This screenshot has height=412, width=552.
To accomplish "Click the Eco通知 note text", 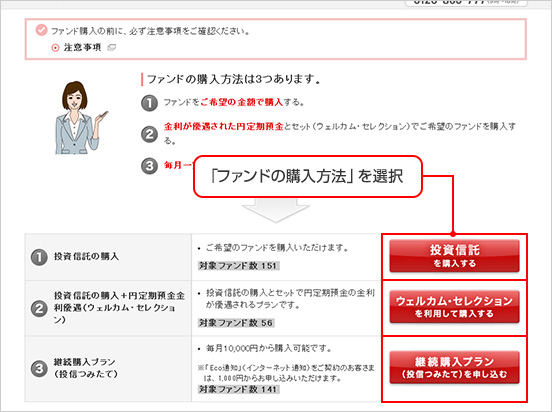I will (286, 373).
